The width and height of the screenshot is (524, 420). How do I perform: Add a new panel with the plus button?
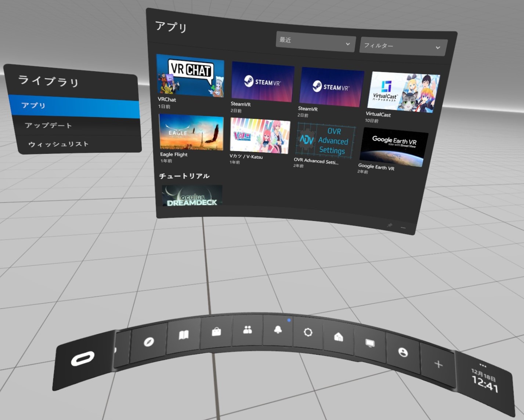pyautogui.click(x=438, y=365)
